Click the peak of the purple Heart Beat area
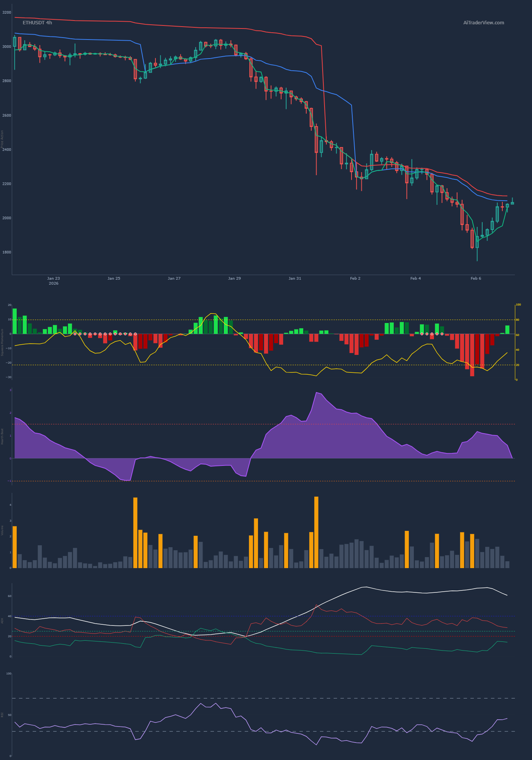 [x=317, y=393]
